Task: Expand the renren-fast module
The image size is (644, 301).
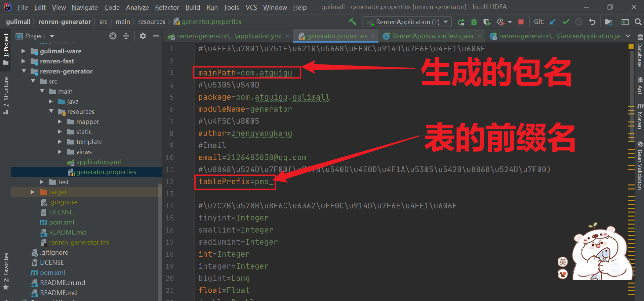Action: [x=23, y=61]
